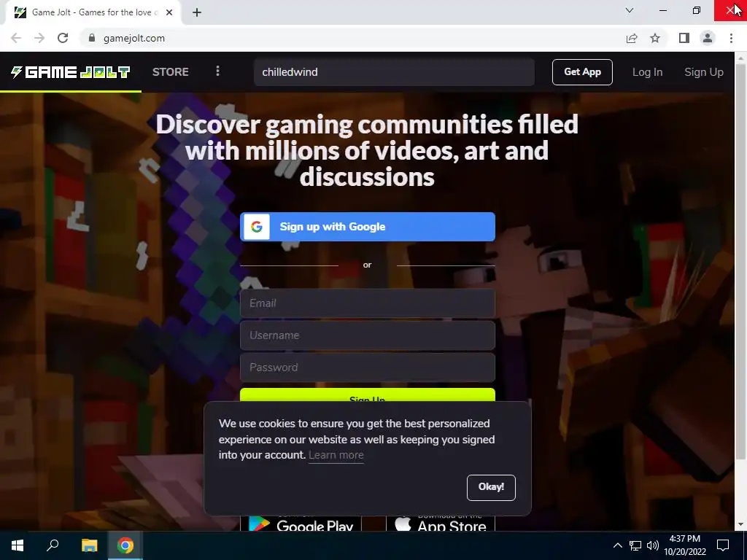Dismiss cookie notice with Okay!
747x560 pixels.
[x=491, y=487]
